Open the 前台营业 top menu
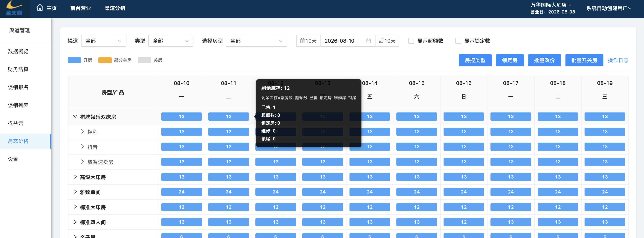Image resolution: width=644 pixels, height=238 pixels. [x=80, y=8]
